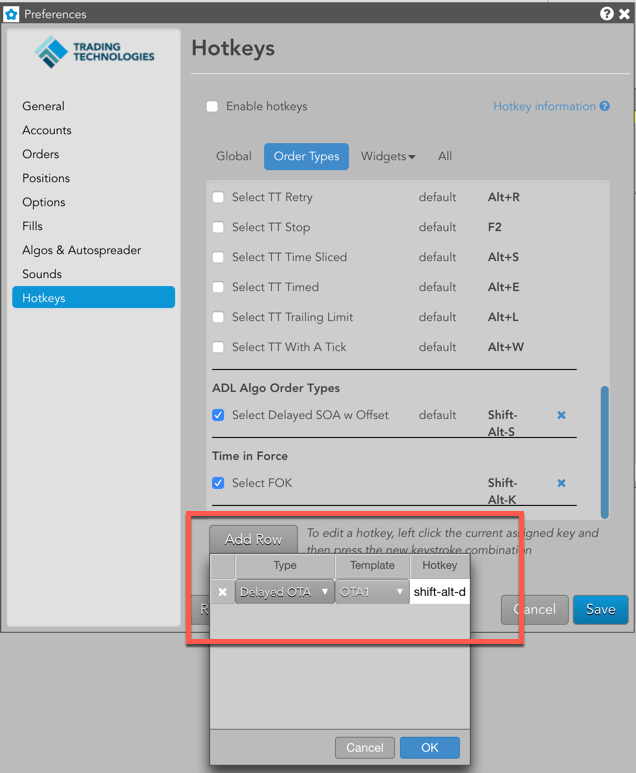Click help icon beside Hotkey information
Screen dimensions: 636x773
coord(605,106)
